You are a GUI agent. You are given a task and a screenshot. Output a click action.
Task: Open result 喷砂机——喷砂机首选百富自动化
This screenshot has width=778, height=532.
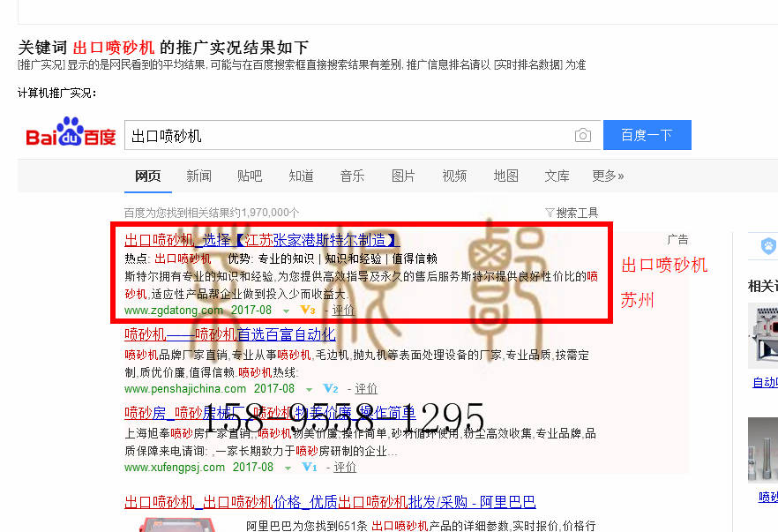click(x=230, y=334)
